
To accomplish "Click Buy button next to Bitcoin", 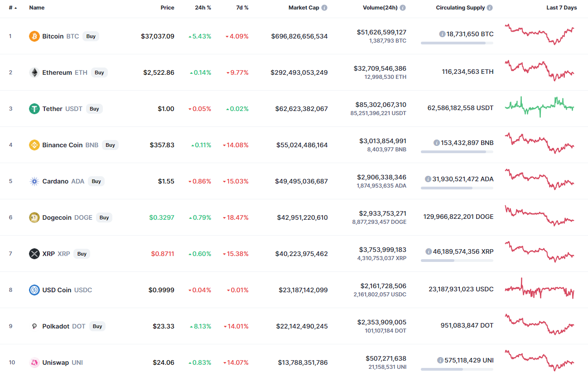I will (91, 36).
